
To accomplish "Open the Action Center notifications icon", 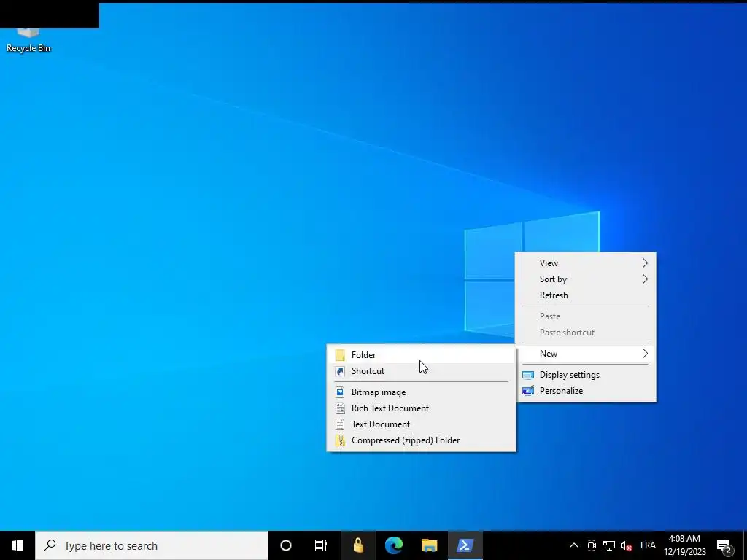I will pos(724,545).
